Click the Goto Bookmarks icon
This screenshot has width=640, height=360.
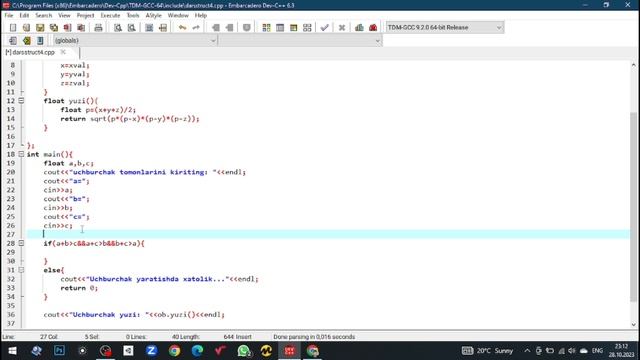pos(40,40)
